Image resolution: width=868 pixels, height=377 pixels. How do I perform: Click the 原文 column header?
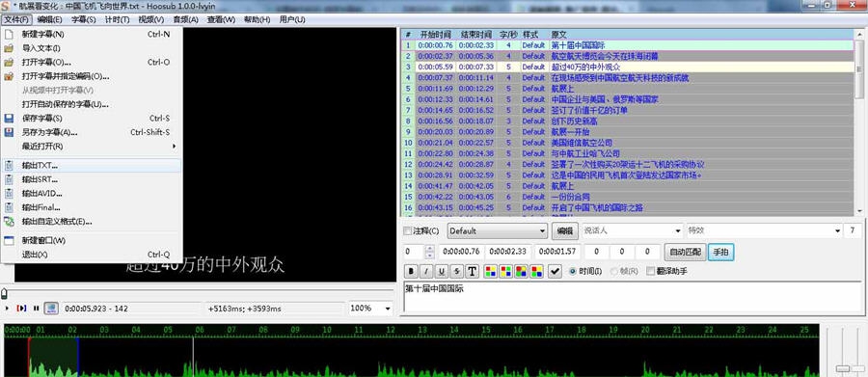[701, 35]
